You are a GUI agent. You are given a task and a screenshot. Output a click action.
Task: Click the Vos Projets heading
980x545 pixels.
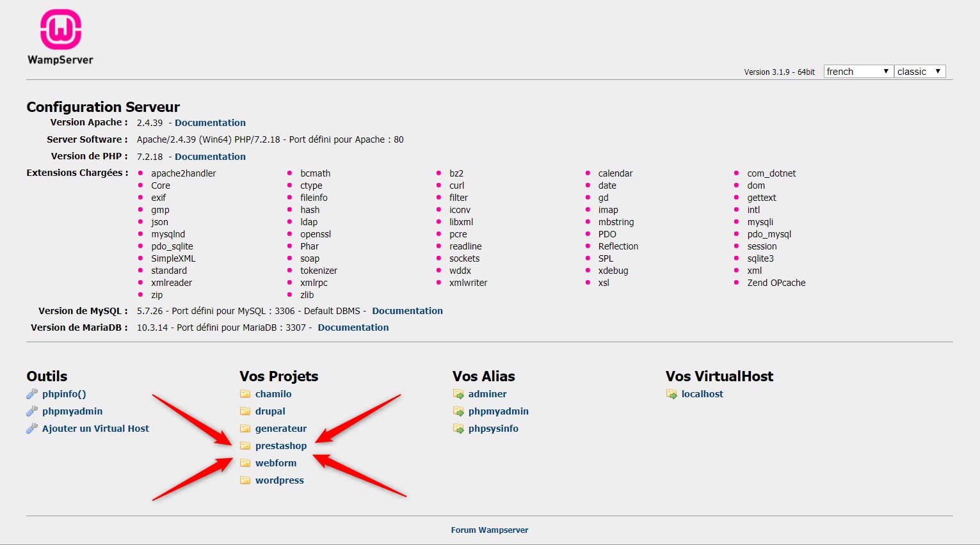[279, 376]
